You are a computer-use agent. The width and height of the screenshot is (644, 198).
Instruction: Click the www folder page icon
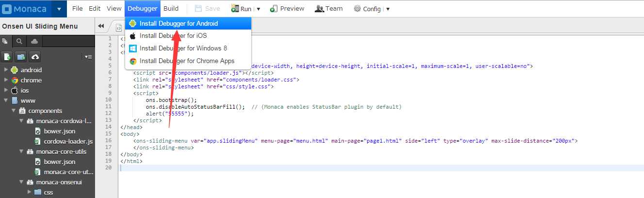tap(14, 100)
